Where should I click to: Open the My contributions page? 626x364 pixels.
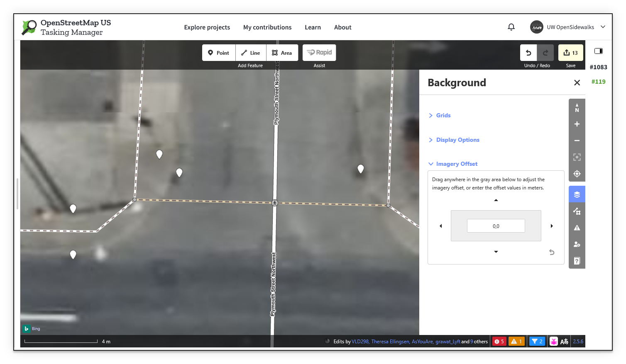[x=267, y=27]
